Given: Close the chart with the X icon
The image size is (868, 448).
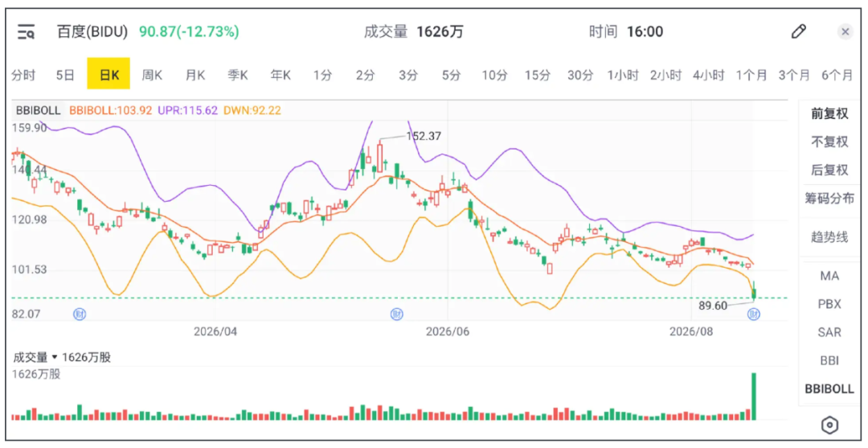Looking at the screenshot, I should (845, 31).
